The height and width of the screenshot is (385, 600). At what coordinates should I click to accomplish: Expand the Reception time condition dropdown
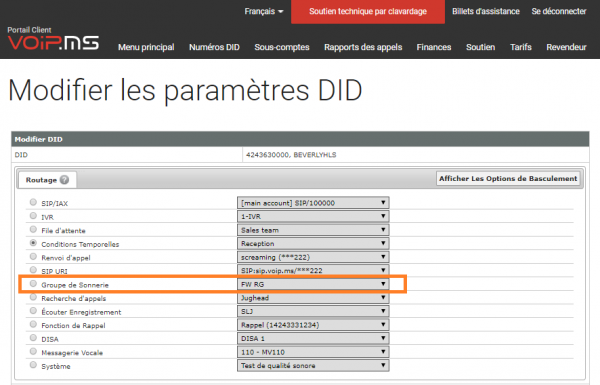coord(313,243)
